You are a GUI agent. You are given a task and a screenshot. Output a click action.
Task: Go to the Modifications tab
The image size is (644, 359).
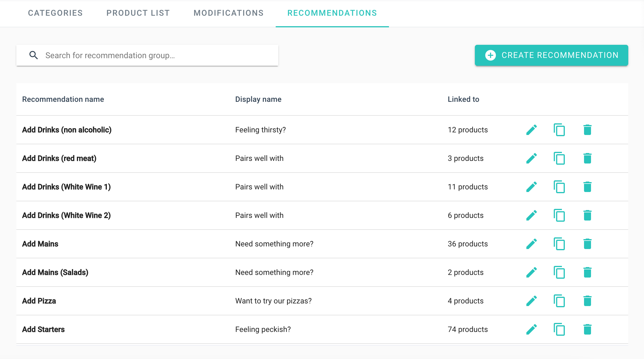pos(229,13)
